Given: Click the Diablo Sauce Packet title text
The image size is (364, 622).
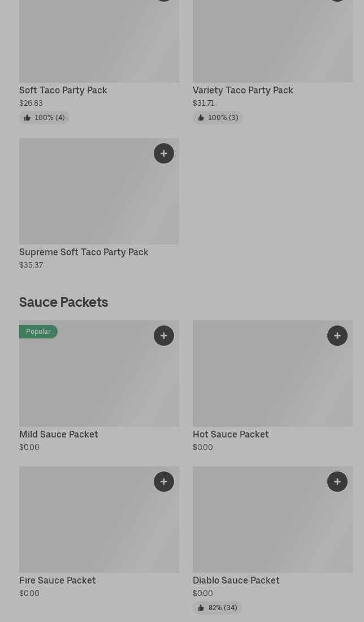Looking at the screenshot, I should point(236,581).
